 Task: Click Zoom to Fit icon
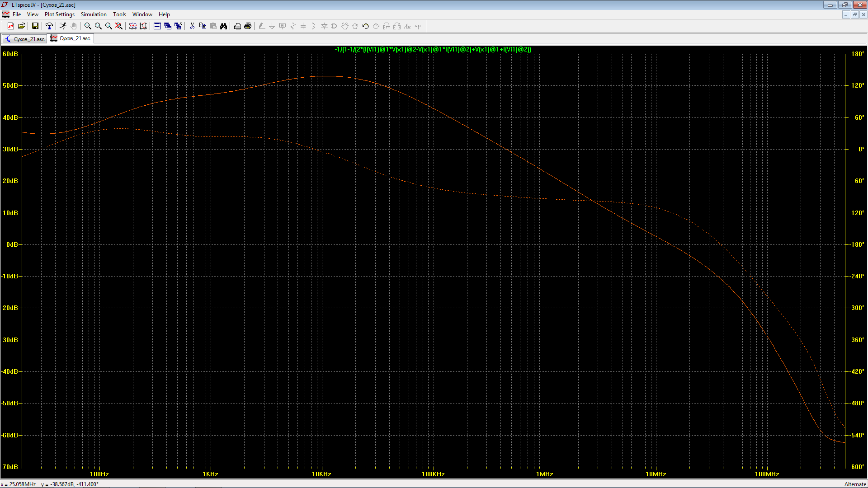coord(119,26)
